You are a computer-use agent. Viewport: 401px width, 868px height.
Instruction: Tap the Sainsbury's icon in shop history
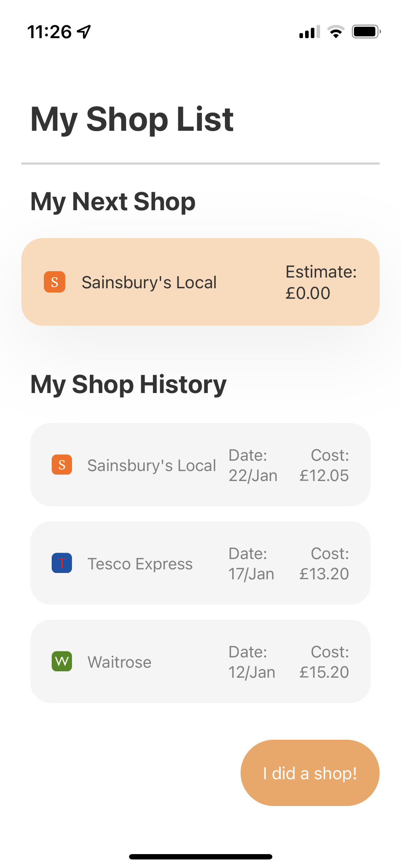tap(62, 465)
